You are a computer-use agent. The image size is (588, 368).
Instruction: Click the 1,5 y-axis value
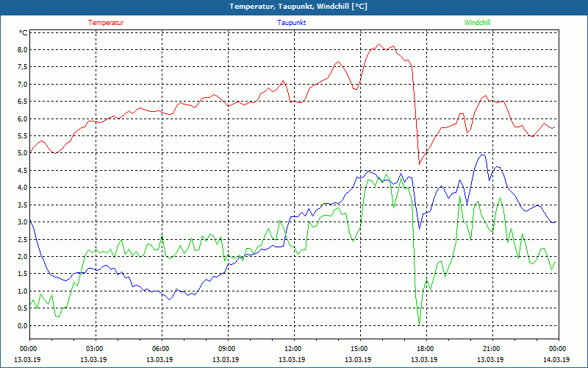coord(23,273)
